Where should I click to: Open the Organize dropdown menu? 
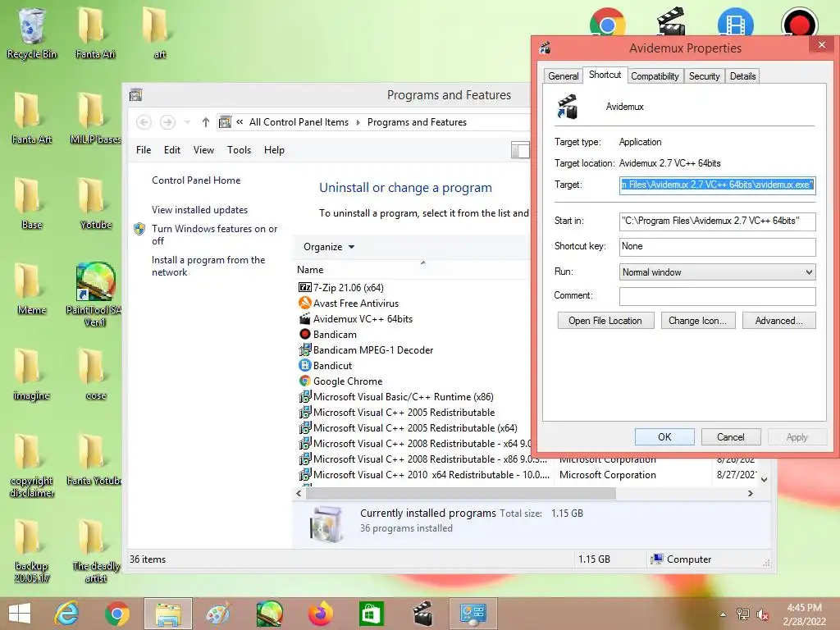click(329, 247)
